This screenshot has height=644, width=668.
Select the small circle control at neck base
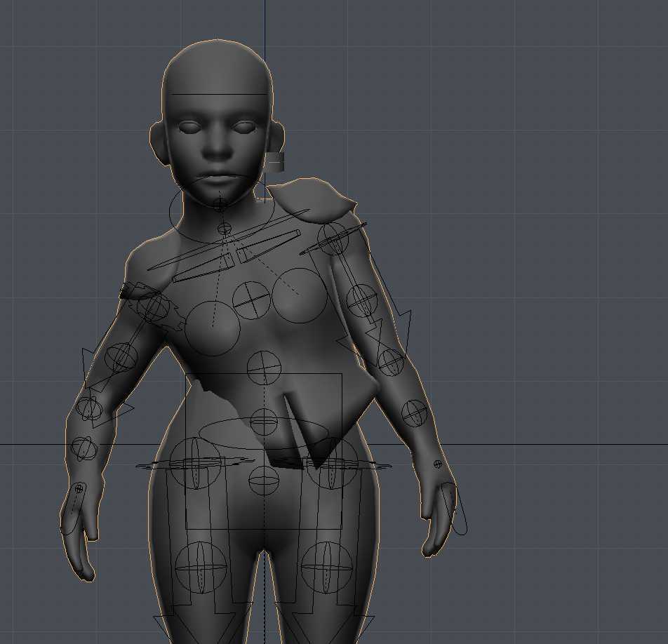coord(225,229)
